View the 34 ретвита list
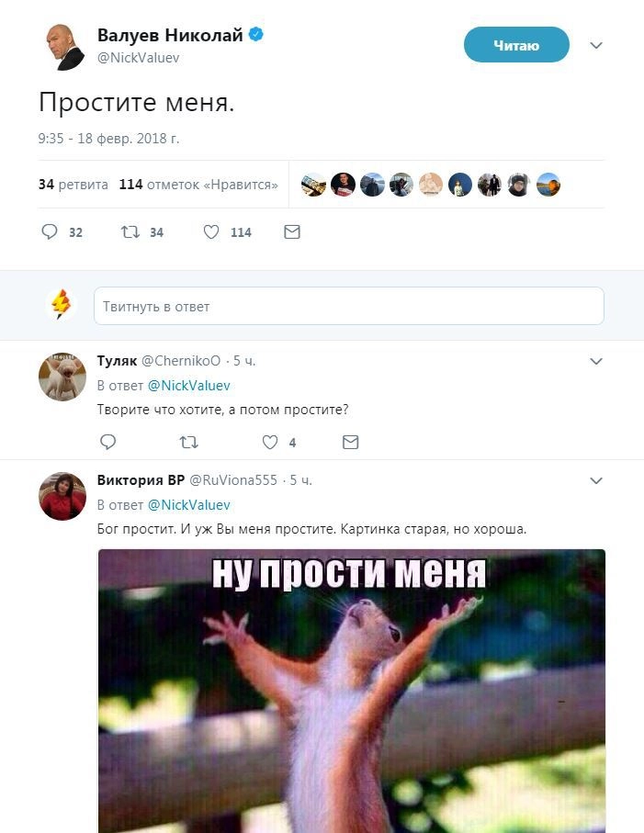The width and height of the screenshot is (644, 833). 73,185
